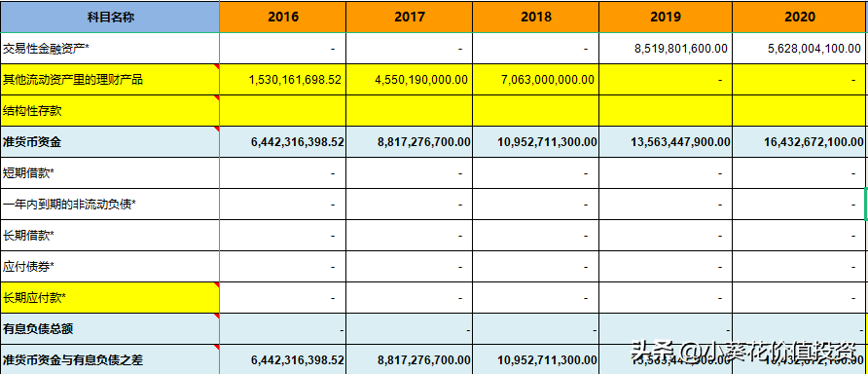The width and height of the screenshot is (868, 374).
Task: Click the empty 2016 cell of 结构性存款 row
Action: [283, 111]
